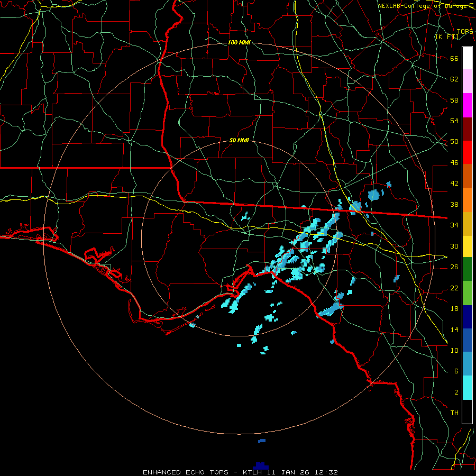The height and width of the screenshot is (476, 476).
Task: Click the maroon legend swatch
Action: click(467, 129)
